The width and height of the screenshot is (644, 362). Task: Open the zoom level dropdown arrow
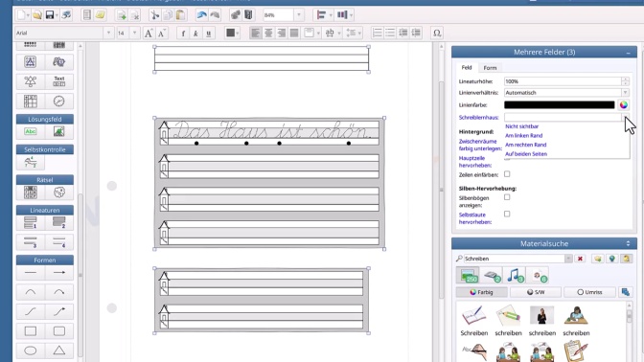pyautogui.click(x=299, y=15)
